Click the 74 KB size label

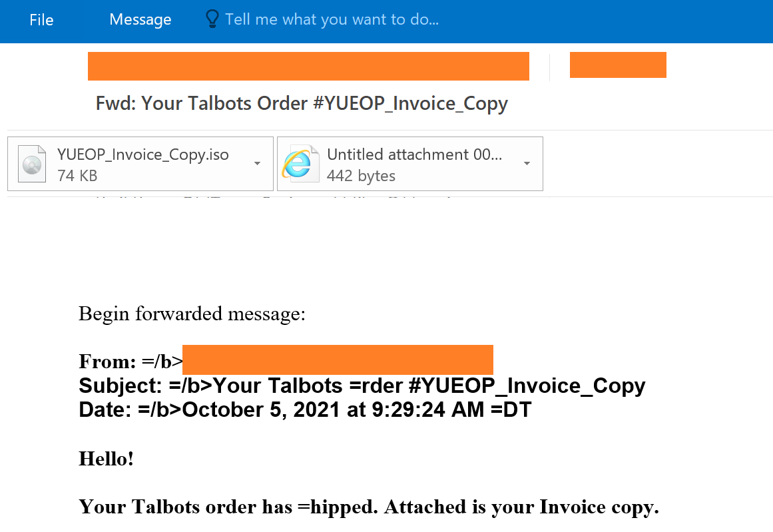pyautogui.click(x=77, y=176)
